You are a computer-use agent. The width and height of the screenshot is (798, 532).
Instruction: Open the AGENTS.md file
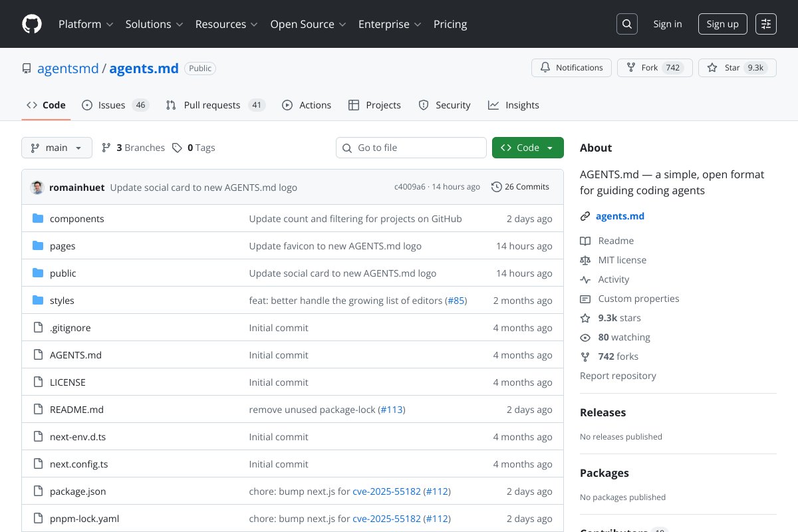click(76, 355)
